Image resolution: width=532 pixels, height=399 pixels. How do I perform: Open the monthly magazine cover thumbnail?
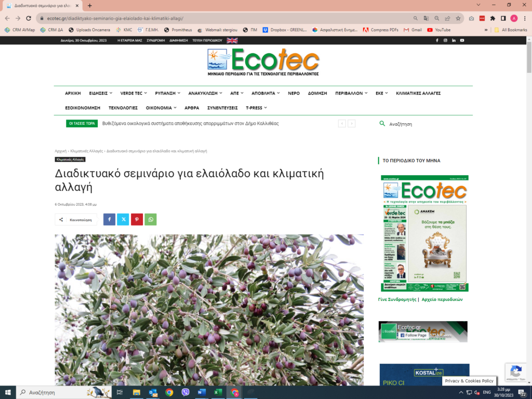click(x=424, y=233)
